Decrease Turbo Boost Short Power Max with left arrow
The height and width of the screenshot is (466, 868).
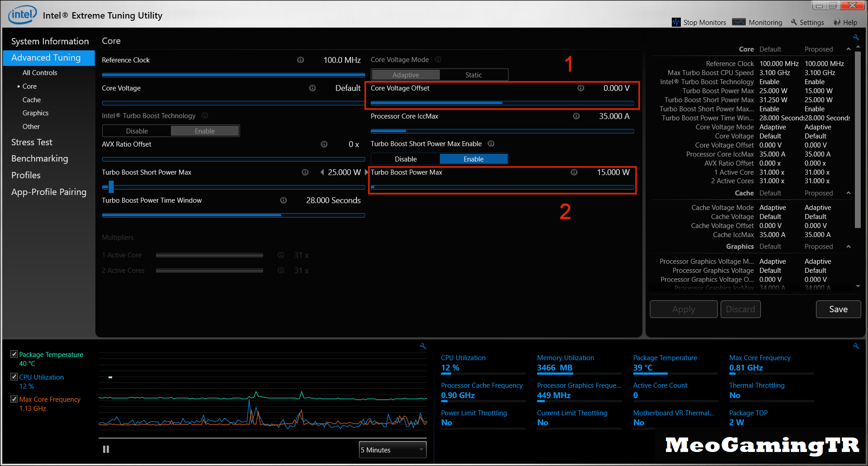[322, 172]
